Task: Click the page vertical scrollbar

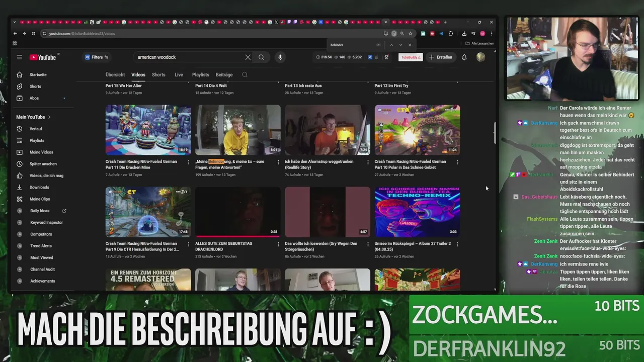Action: (x=494, y=133)
